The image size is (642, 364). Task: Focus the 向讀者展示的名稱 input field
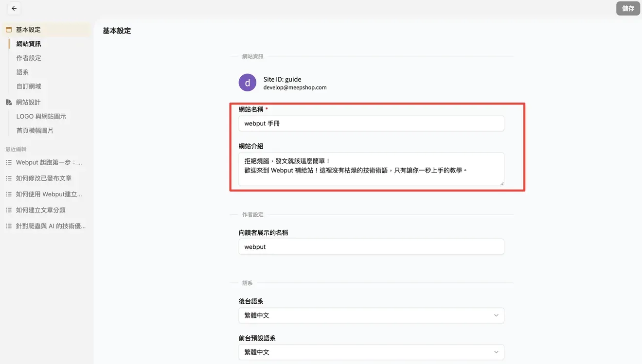(x=371, y=247)
